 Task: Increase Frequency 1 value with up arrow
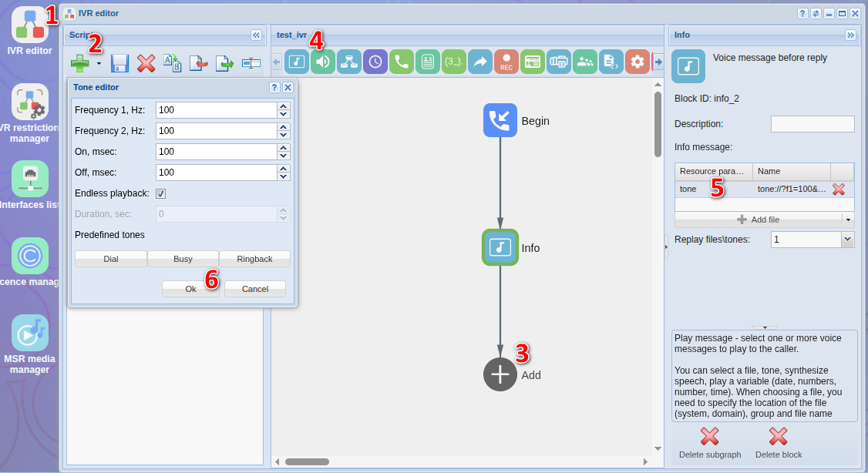[284, 106]
